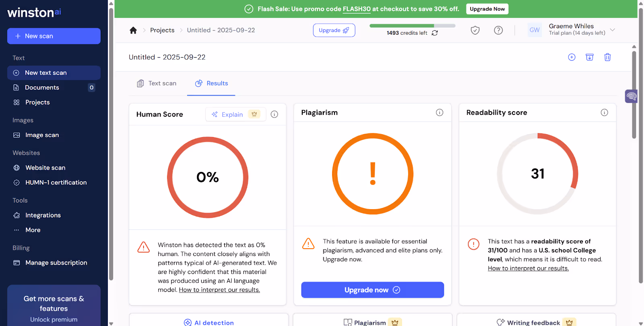644x326 pixels.
Task: Open the Writing feedback tab below
Action: coord(537,321)
